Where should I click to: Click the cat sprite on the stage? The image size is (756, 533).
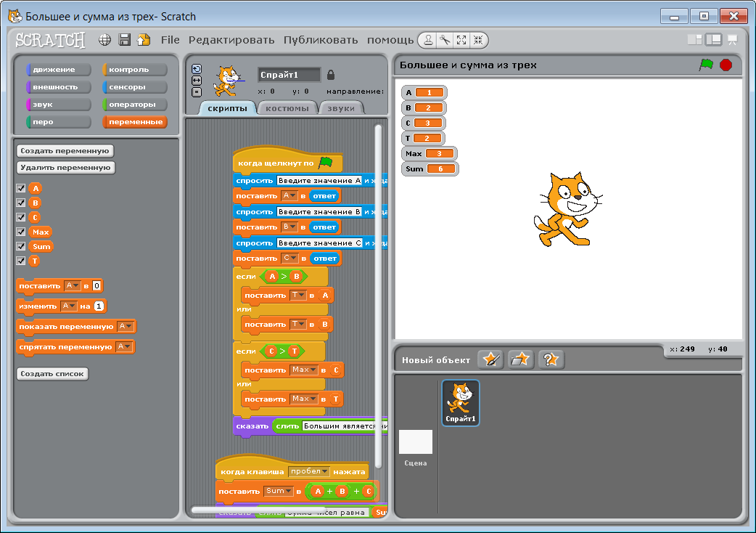567,209
